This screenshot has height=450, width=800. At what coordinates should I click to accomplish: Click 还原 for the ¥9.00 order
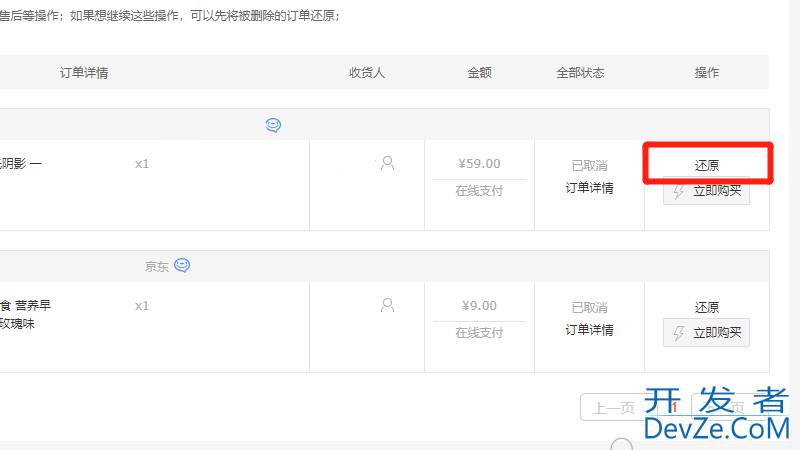click(x=707, y=307)
